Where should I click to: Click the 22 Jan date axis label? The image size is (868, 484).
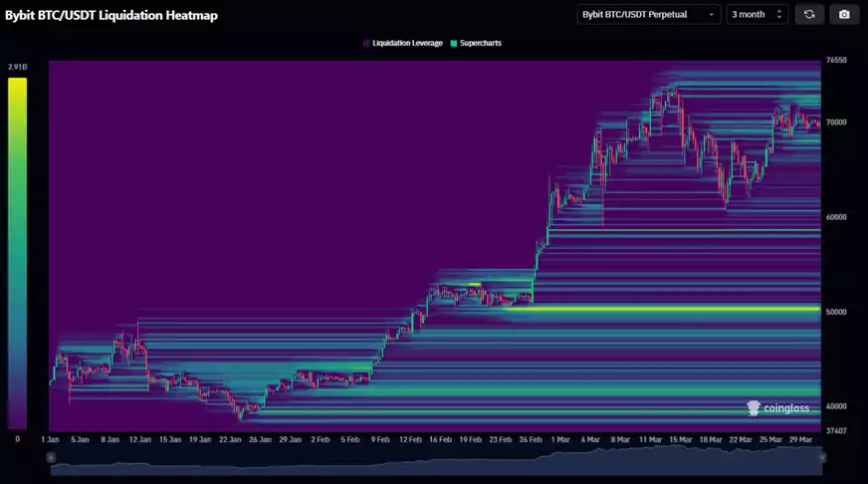tap(230, 440)
